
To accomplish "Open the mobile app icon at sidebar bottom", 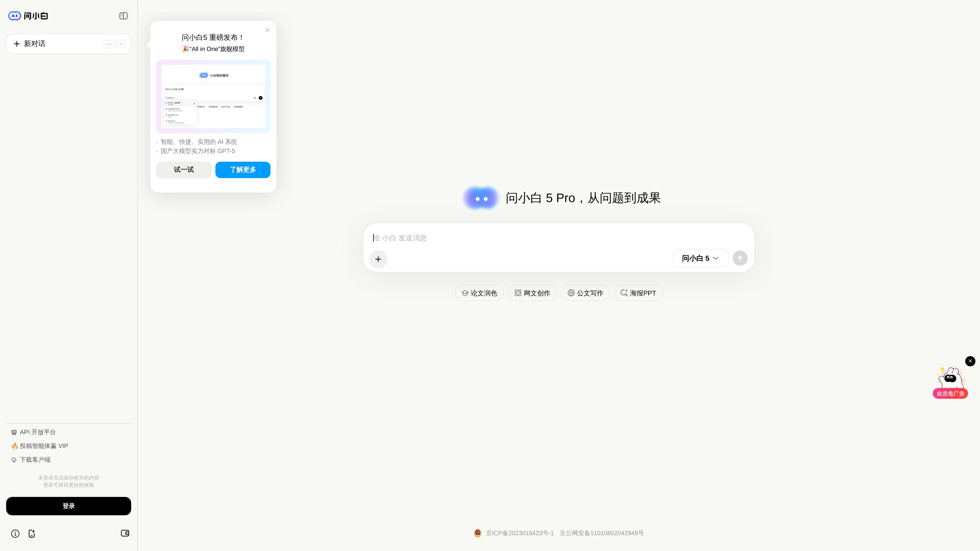I will [32, 533].
